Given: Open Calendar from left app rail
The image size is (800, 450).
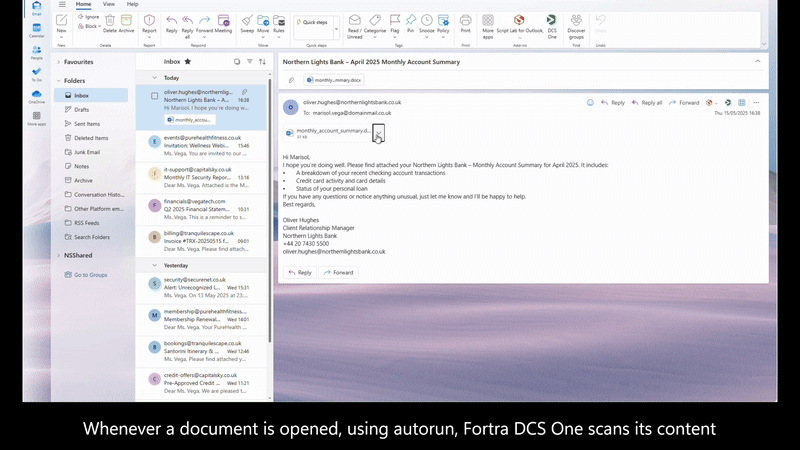Looking at the screenshot, I should coord(37,28).
